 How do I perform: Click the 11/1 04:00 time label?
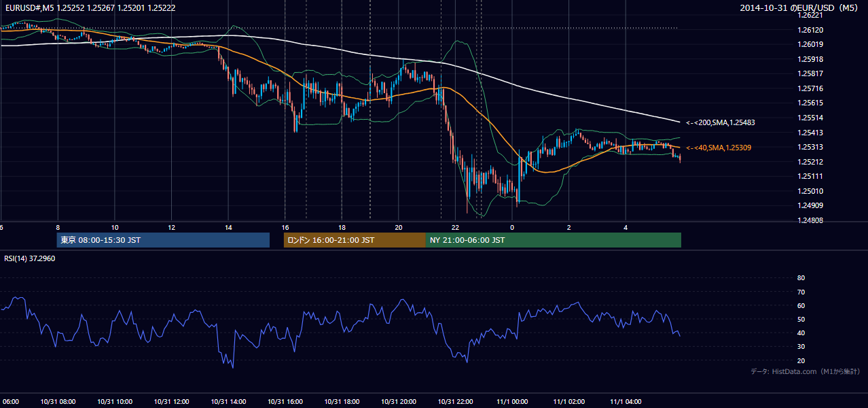point(626,401)
